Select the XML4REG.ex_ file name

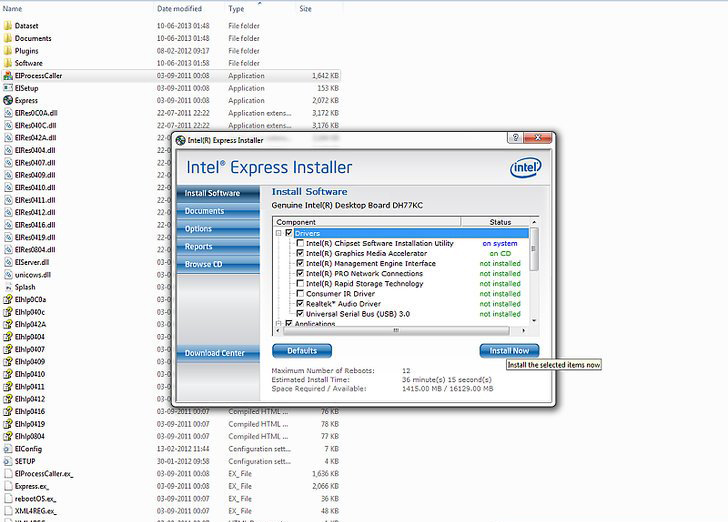pyautogui.click(x=36, y=511)
